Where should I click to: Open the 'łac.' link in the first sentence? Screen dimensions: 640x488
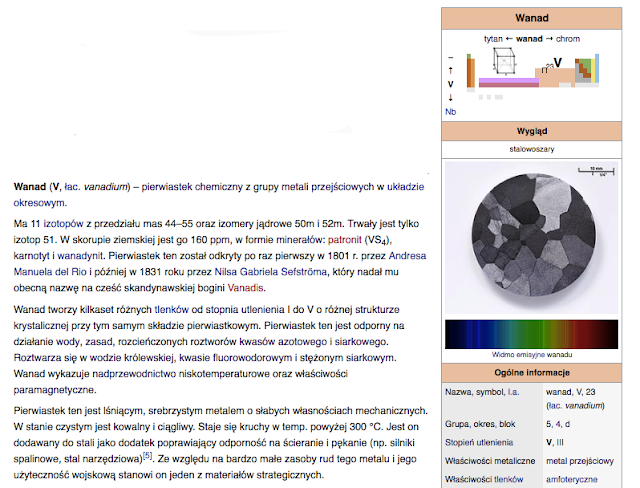72,187
